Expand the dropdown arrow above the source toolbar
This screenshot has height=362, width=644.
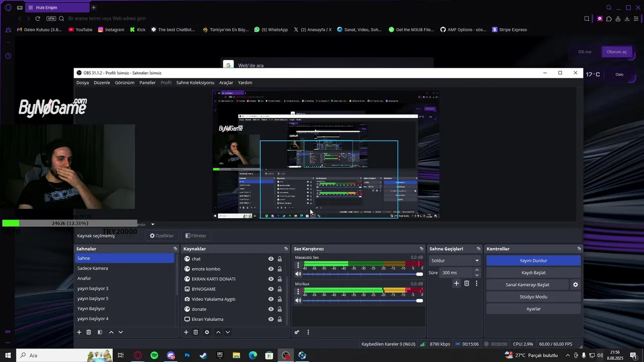coord(152,225)
